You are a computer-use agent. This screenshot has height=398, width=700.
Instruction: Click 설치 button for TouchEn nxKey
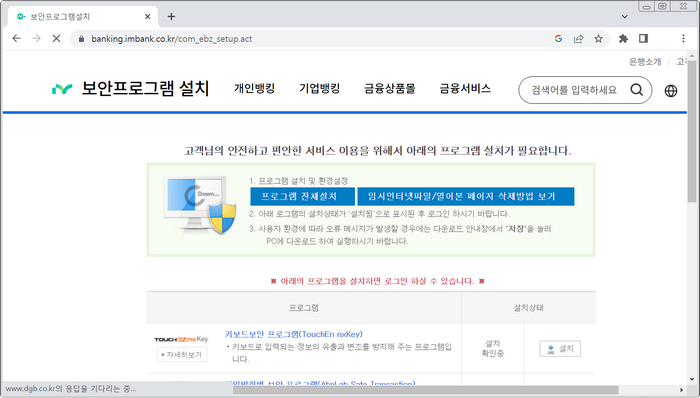[560, 348]
